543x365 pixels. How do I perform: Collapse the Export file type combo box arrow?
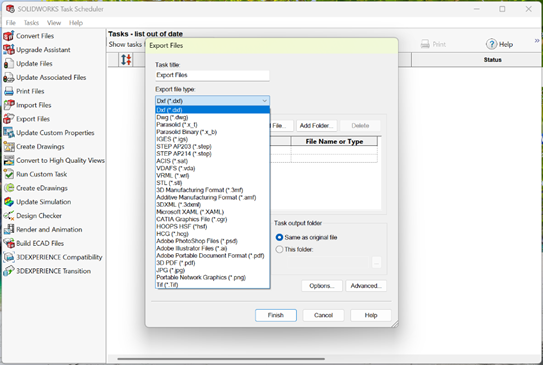(x=265, y=101)
